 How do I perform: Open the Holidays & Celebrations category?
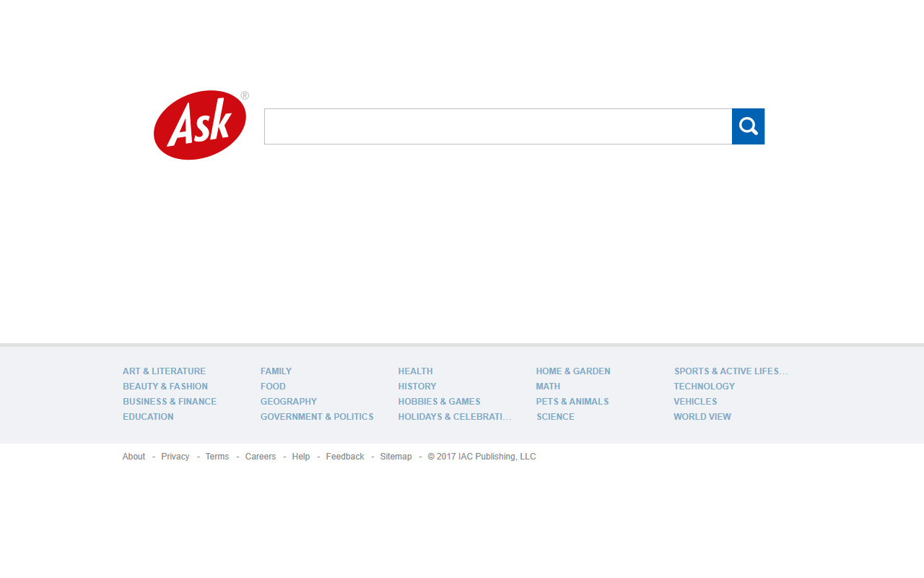[x=455, y=417]
